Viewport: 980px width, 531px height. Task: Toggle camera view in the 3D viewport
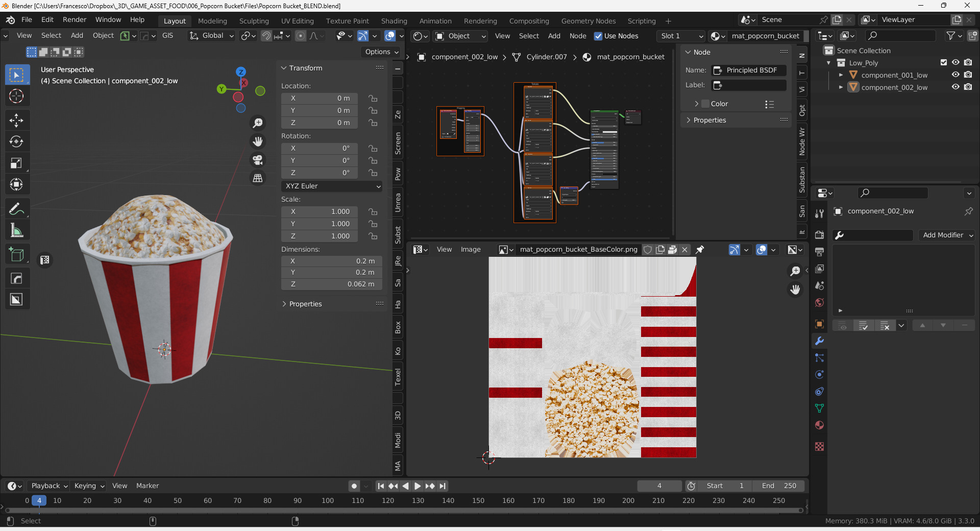coord(258,160)
